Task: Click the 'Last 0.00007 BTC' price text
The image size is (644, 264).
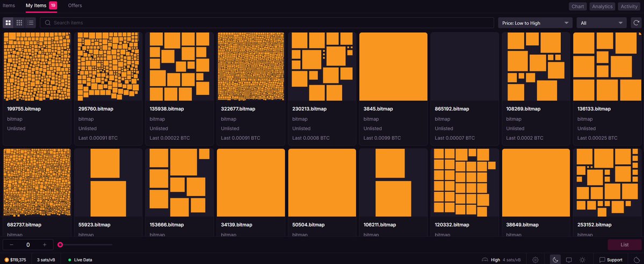Action: [454, 138]
